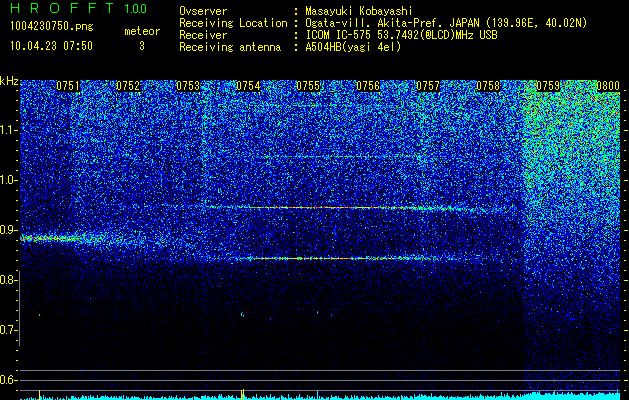The image size is (629, 400).
Task: Click the 0.7 kHz axis label
Action: (x=8, y=330)
